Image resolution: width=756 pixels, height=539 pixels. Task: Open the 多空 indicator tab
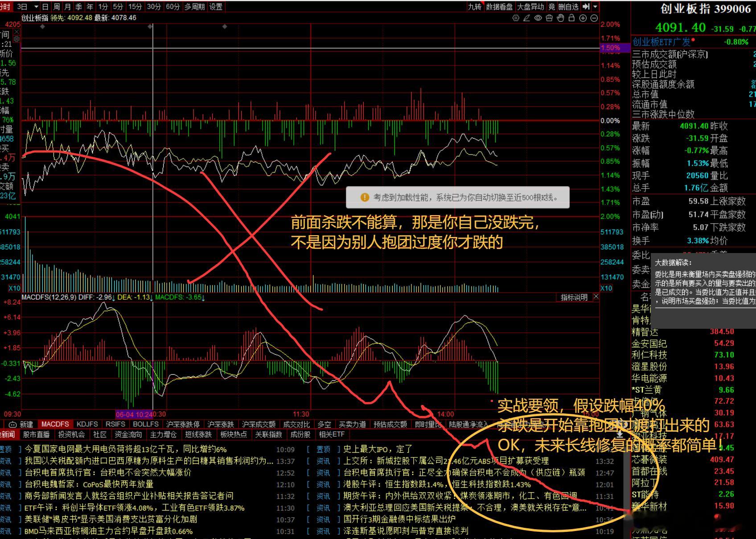pos(324,424)
